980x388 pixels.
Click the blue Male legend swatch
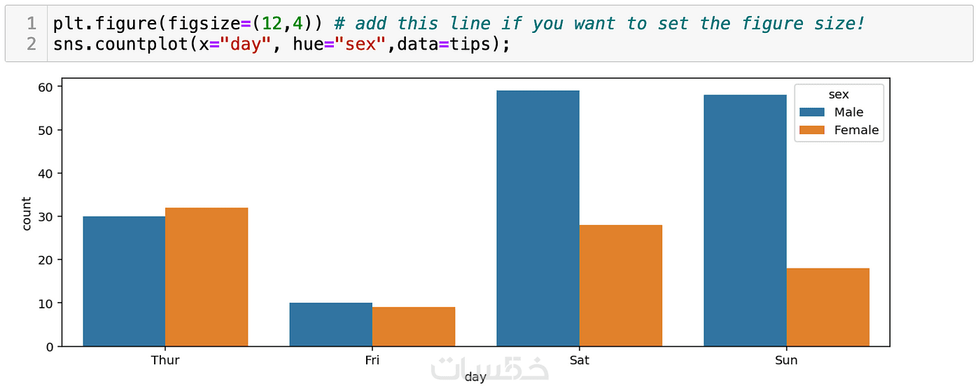[813, 113]
